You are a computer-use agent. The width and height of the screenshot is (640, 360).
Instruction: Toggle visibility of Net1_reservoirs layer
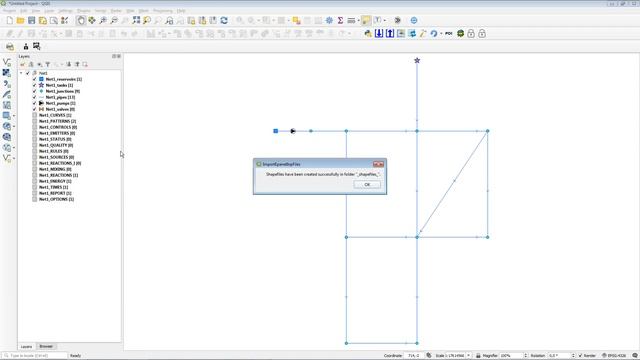click(34, 79)
